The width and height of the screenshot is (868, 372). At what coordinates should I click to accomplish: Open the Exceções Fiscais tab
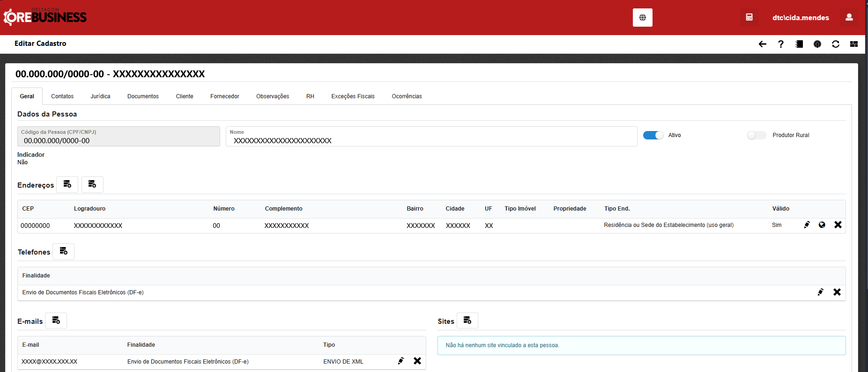point(353,96)
